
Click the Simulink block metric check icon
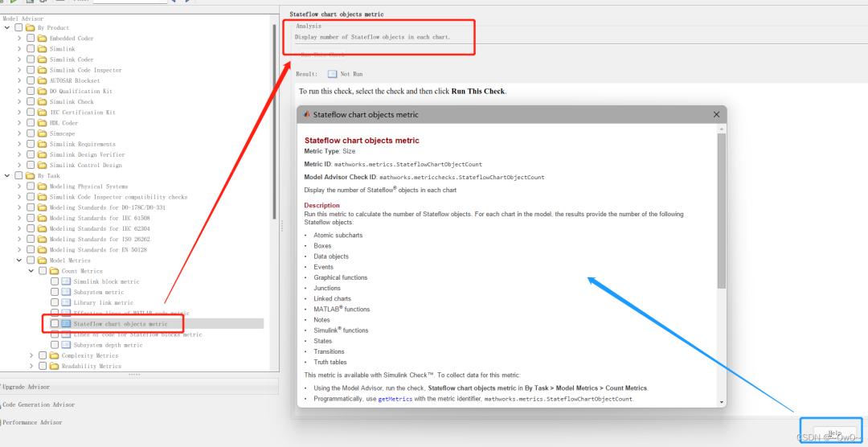click(66, 281)
